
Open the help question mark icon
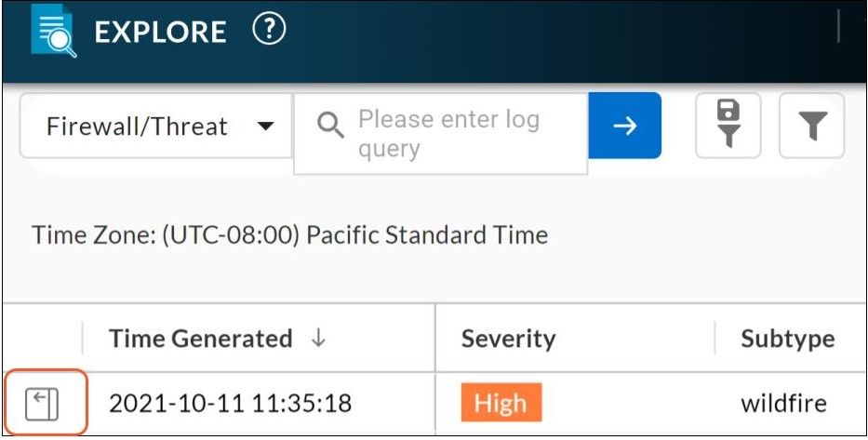268,31
